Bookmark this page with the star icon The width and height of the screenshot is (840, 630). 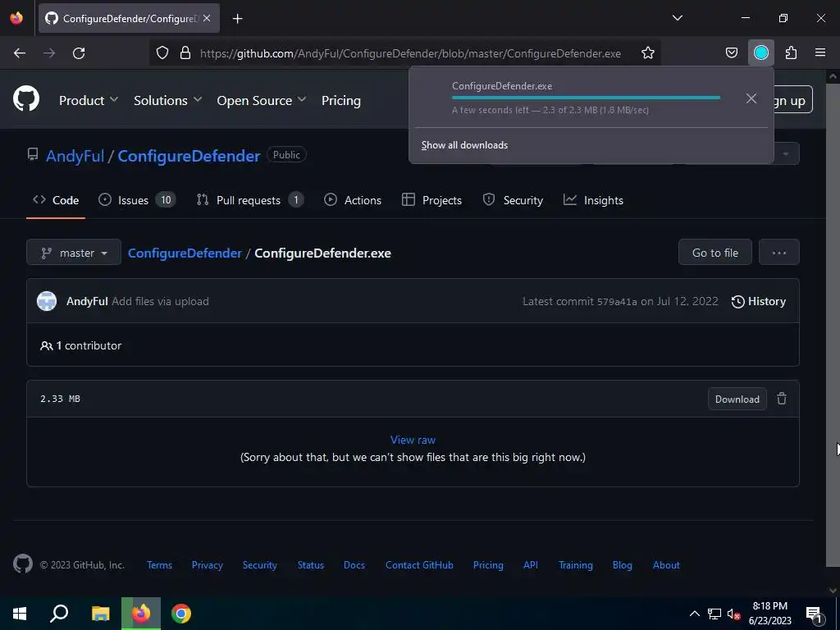tap(648, 53)
